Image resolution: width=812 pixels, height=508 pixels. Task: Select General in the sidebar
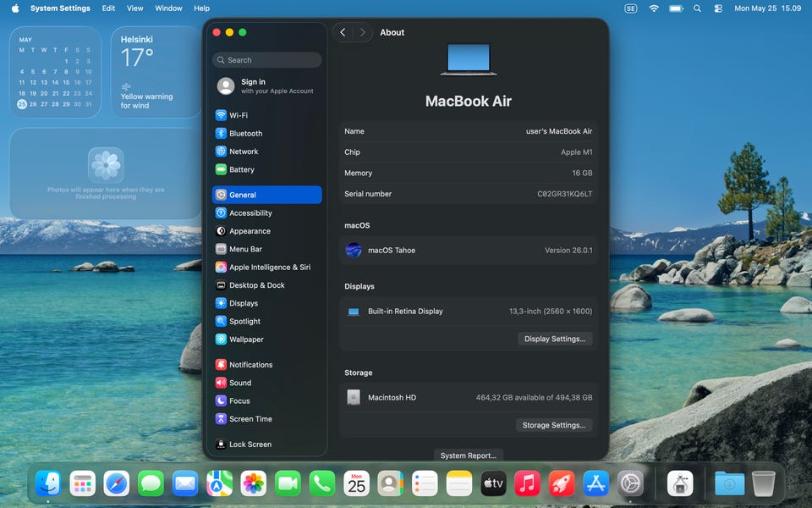(x=266, y=195)
